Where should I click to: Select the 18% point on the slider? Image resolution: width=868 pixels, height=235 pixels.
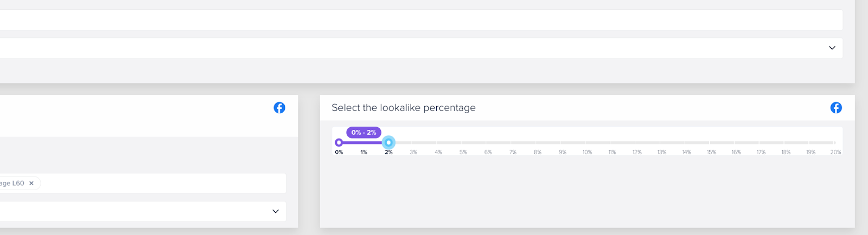click(x=786, y=142)
